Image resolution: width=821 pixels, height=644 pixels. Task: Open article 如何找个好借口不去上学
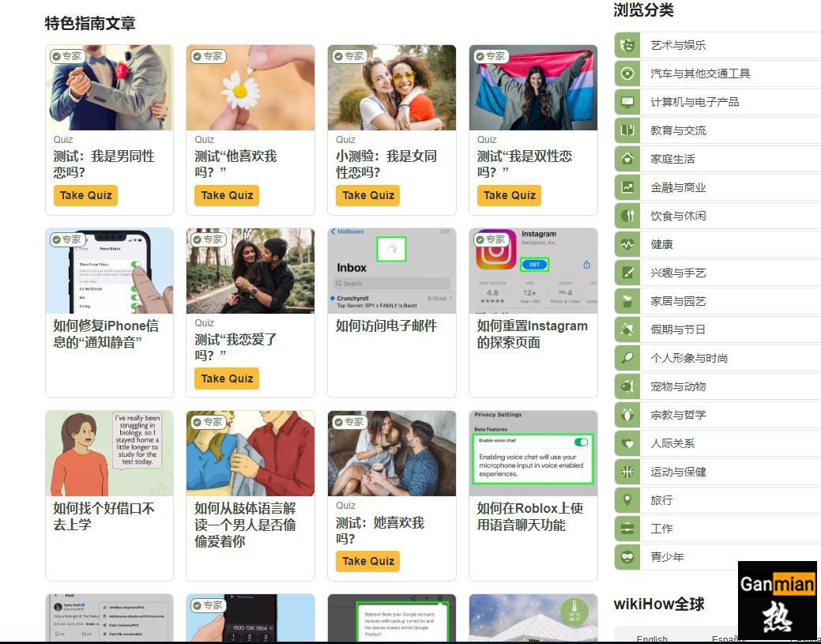(104, 516)
